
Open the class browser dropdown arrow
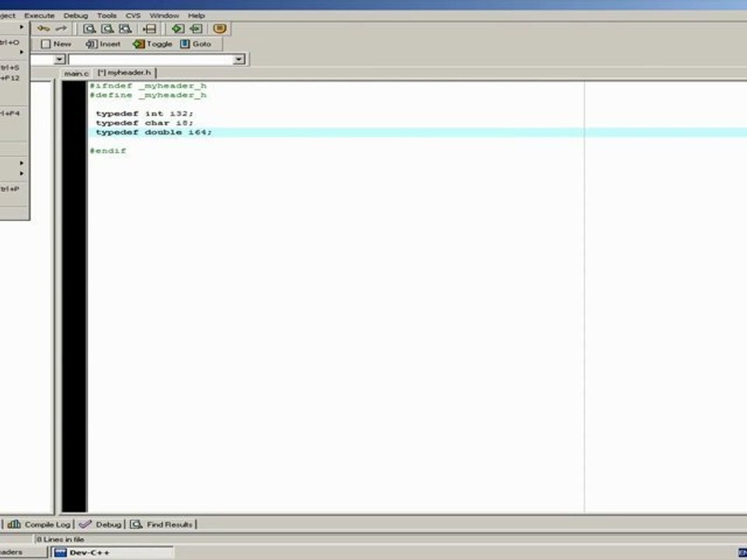tap(59, 60)
